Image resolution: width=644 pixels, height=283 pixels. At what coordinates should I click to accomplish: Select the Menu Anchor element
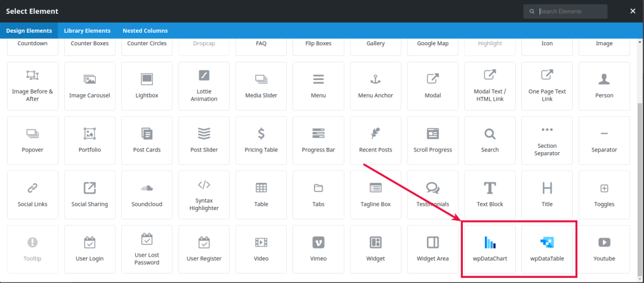pyautogui.click(x=375, y=86)
